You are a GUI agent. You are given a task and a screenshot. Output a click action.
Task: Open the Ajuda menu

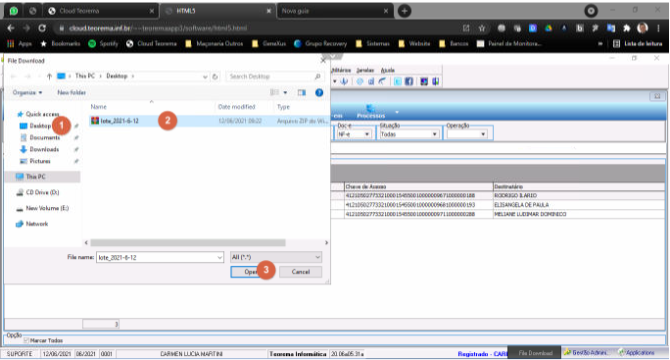point(388,70)
